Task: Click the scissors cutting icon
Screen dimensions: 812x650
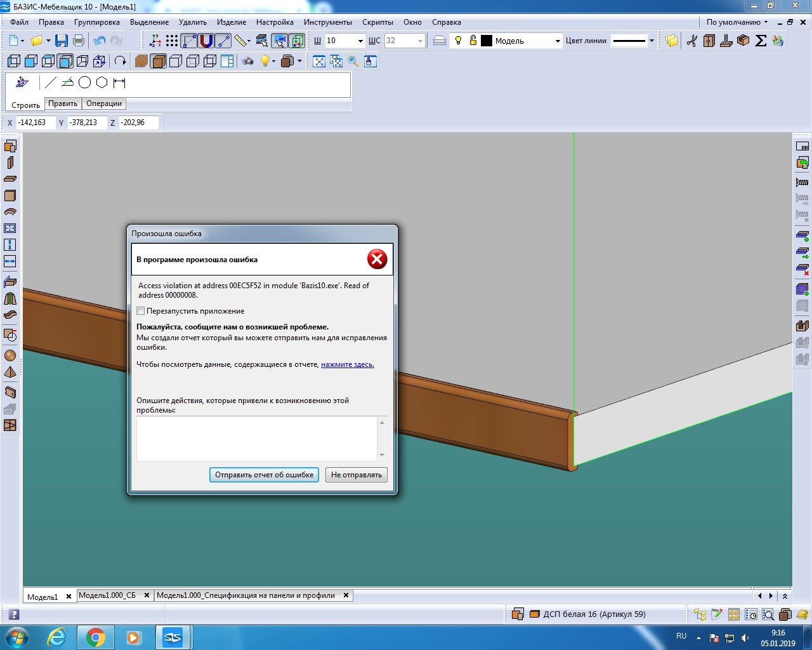Action: click(x=692, y=41)
